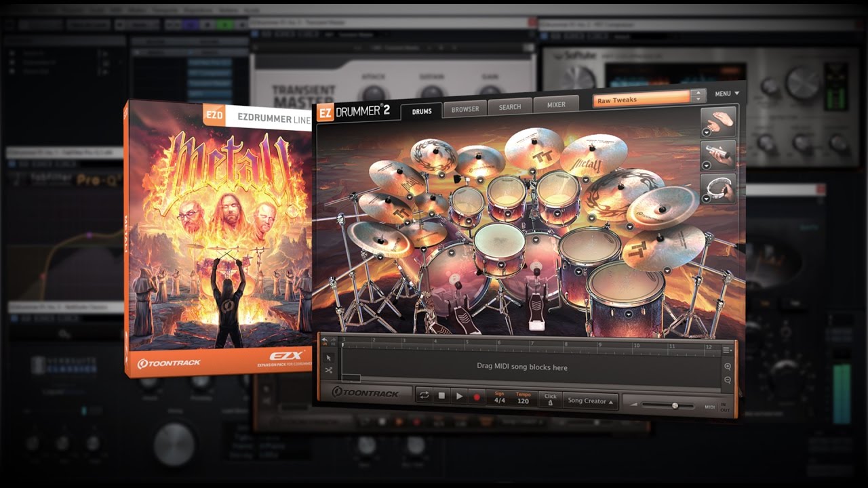Open the Browser tab

point(465,108)
